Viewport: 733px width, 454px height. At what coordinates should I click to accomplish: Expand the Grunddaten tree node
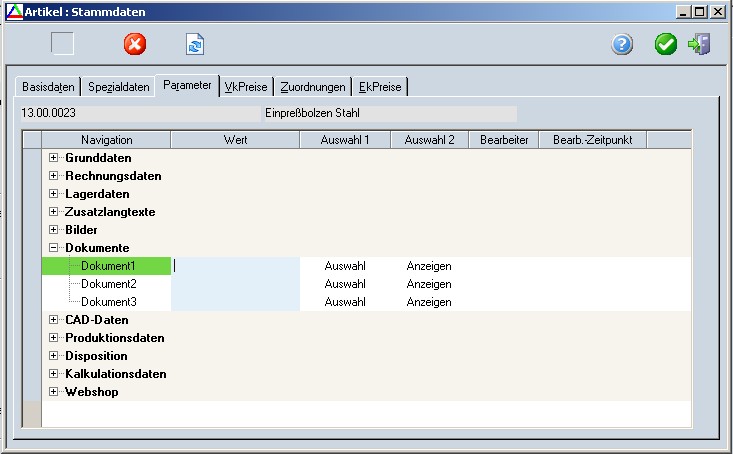pos(54,158)
